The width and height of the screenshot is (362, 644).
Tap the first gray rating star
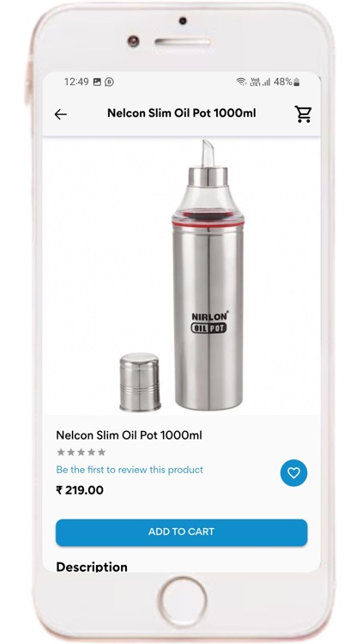coord(61,453)
